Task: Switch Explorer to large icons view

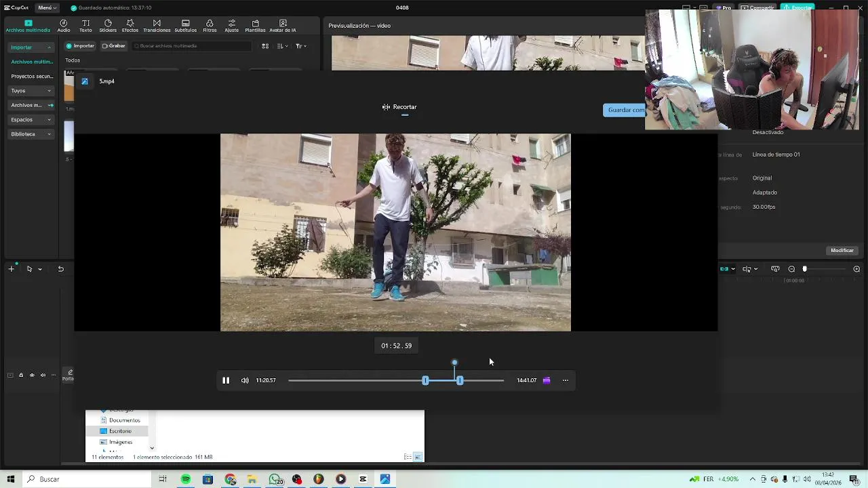Action: 418,457
